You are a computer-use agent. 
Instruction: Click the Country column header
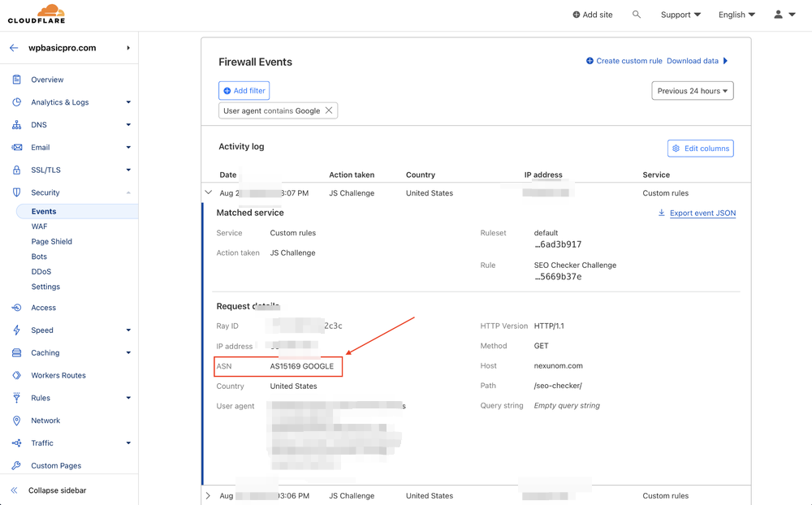[421, 175]
